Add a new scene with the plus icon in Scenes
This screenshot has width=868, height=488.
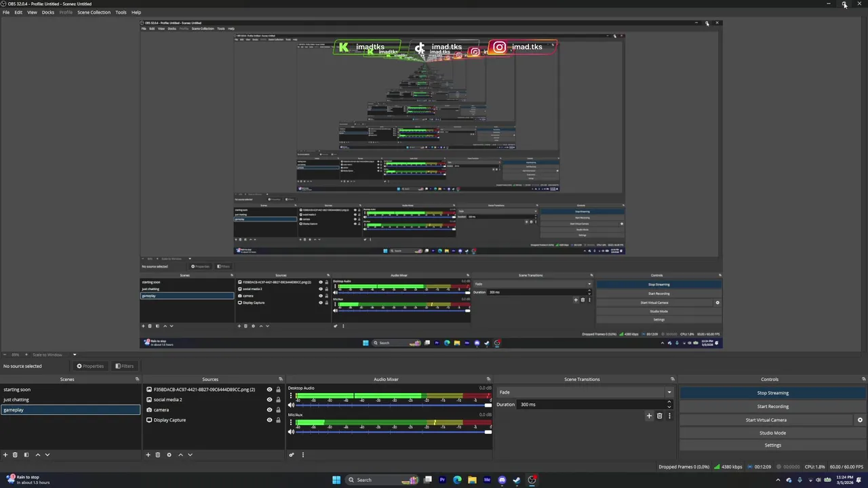coord(5,455)
